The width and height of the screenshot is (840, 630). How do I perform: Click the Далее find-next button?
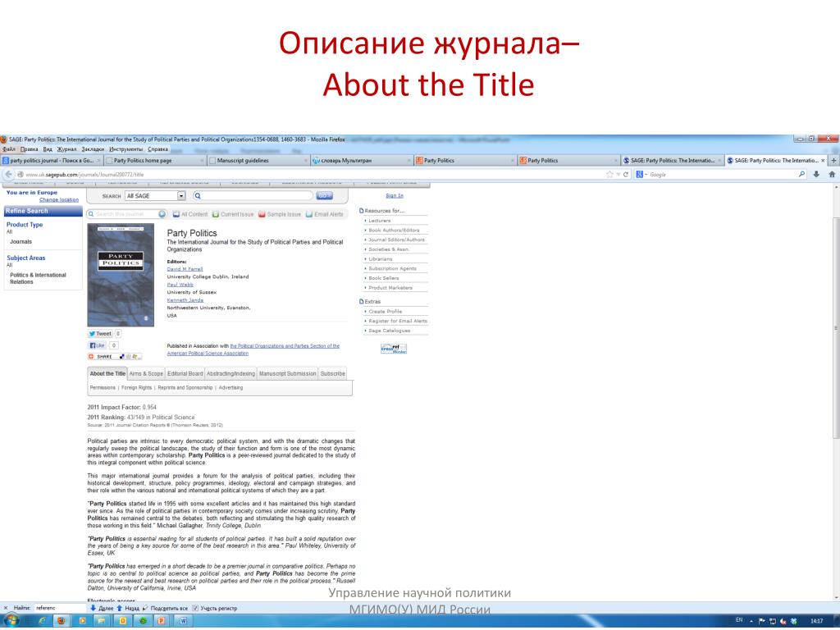(102, 609)
